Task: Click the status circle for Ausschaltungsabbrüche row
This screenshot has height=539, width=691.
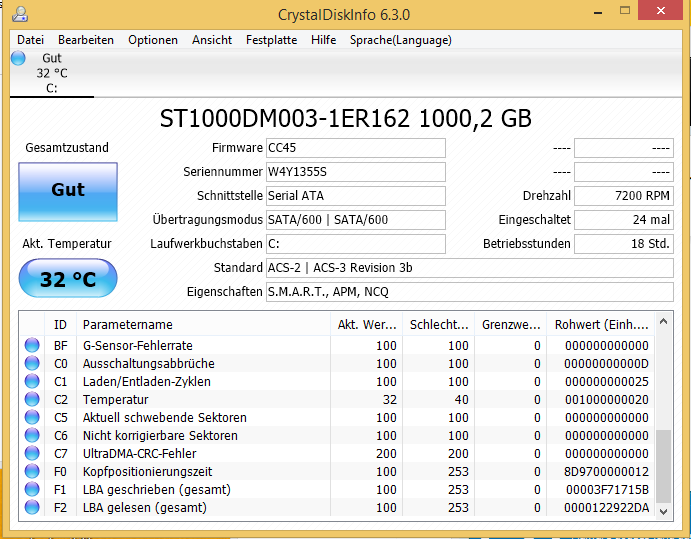Action: tap(32, 363)
